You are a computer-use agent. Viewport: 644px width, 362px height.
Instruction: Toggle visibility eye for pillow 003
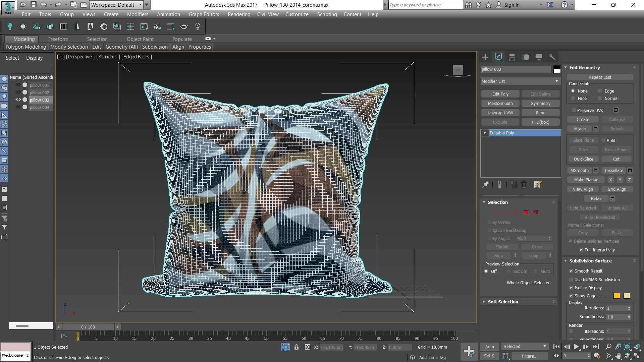click(18, 100)
